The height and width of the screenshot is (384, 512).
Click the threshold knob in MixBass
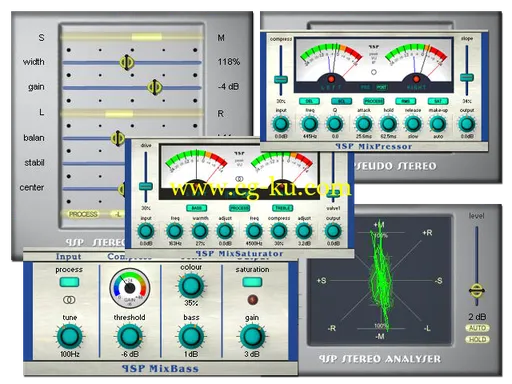[130, 337]
